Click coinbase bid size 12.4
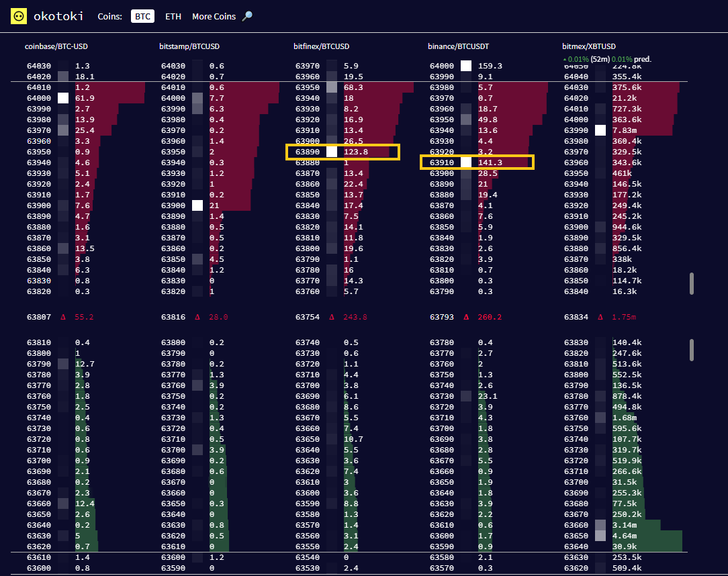This screenshot has height=576, width=728. [x=85, y=503]
